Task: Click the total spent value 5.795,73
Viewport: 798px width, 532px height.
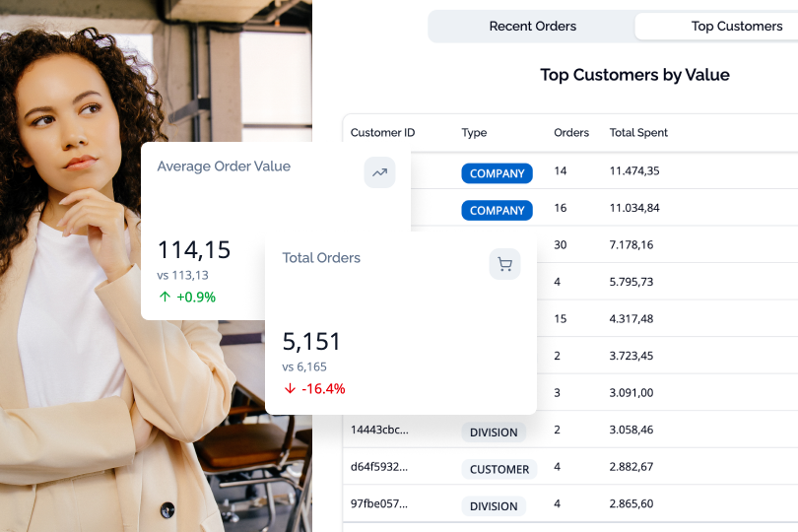Action: [632, 282]
